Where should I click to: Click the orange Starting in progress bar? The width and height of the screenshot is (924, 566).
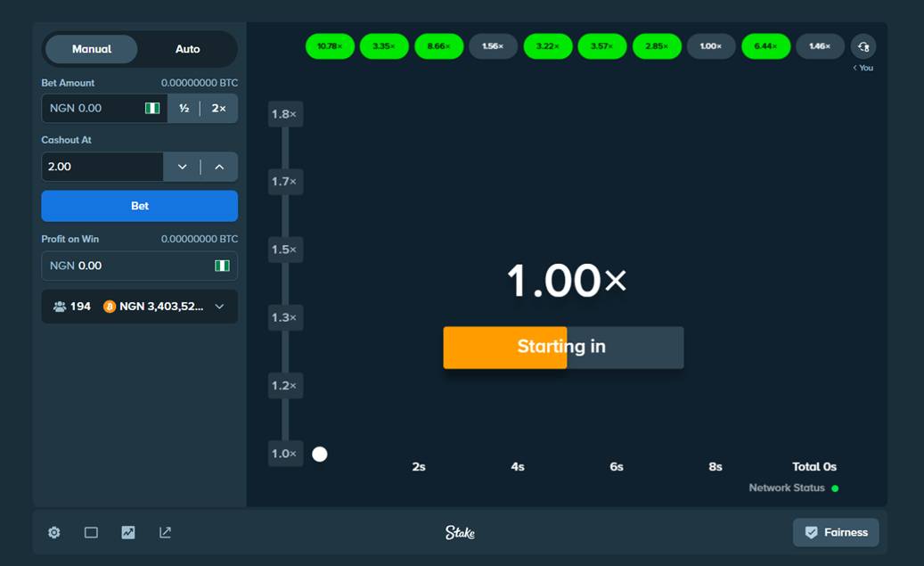(x=505, y=348)
